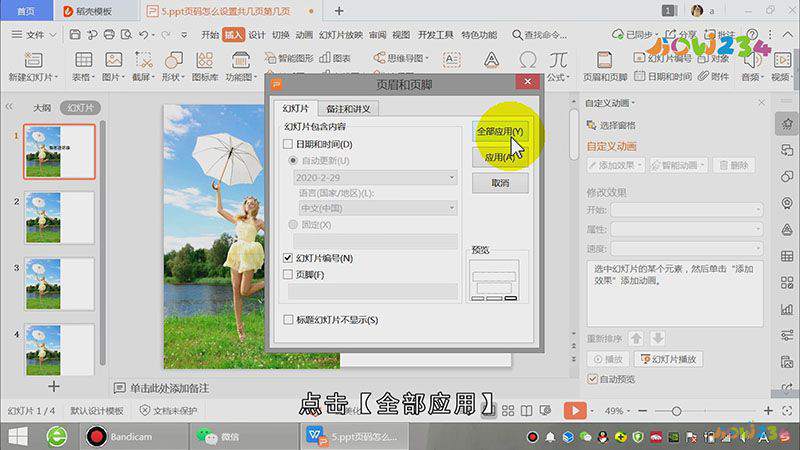This screenshot has width=800, height=450.
Task: Click the 幻灯片播放 button in animation pane
Action: pyautogui.click(x=668, y=359)
